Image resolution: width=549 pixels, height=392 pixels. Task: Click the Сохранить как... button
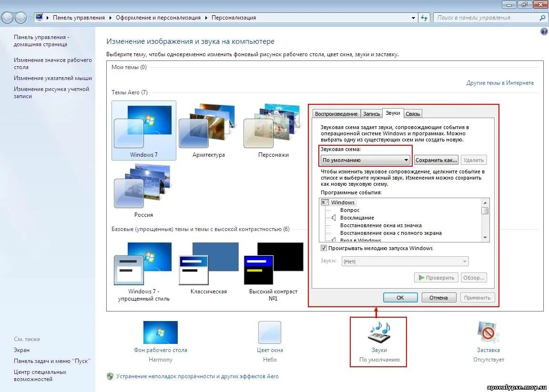(x=436, y=160)
